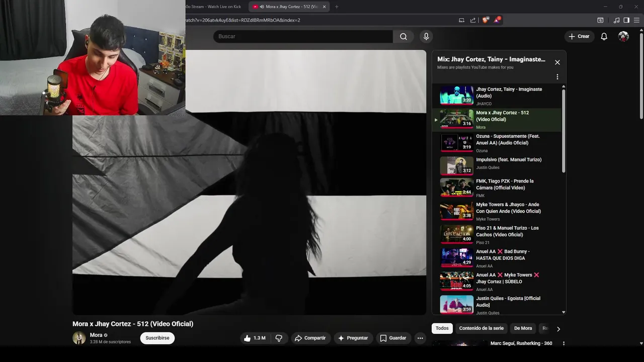
Task: Select the Mora x Jhay Cortez browser tab
Action: (x=289, y=7)
